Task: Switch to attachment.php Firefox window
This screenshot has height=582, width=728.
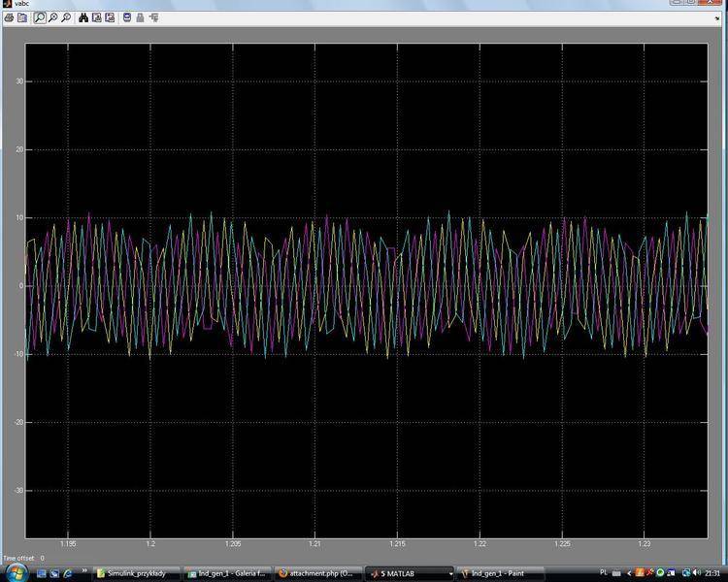Action: coord(317,573)
